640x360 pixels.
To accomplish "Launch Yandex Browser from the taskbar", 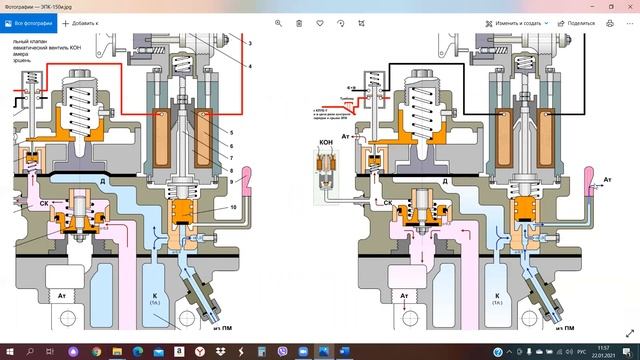I will pyautogui.click(x=200, y=351).
